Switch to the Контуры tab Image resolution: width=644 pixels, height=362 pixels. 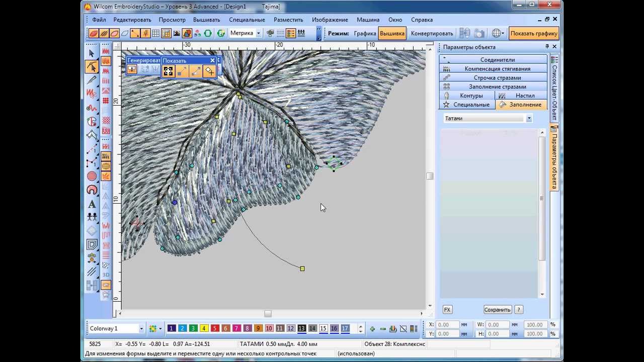466,96
